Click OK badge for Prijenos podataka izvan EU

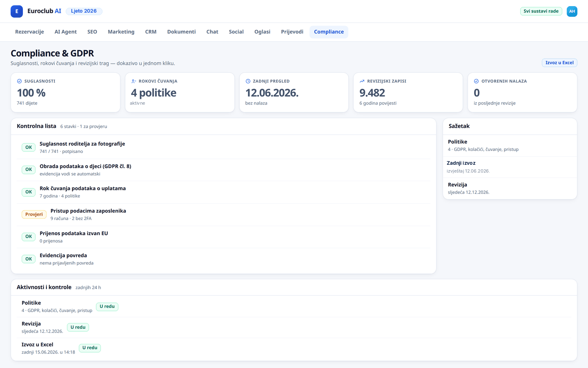coord(29,237)
